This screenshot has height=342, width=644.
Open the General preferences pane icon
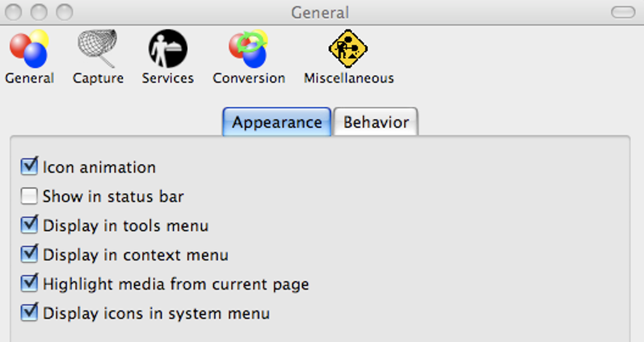point(29,49)
